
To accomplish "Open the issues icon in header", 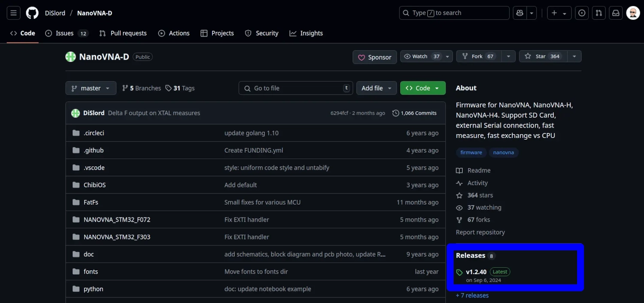I will (582, 13).
